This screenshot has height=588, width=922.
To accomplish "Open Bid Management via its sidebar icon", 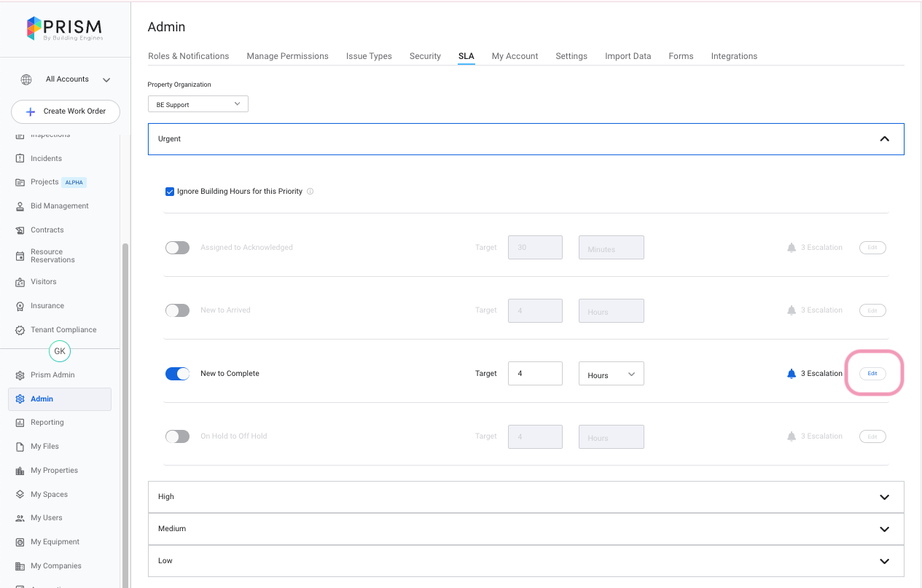I will tap(20, 206).
